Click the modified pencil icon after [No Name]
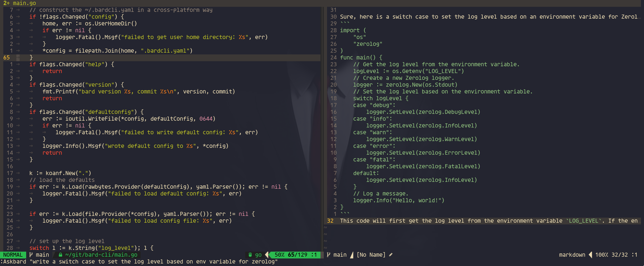This screenshot has width=644, height=266. [391, 255]
